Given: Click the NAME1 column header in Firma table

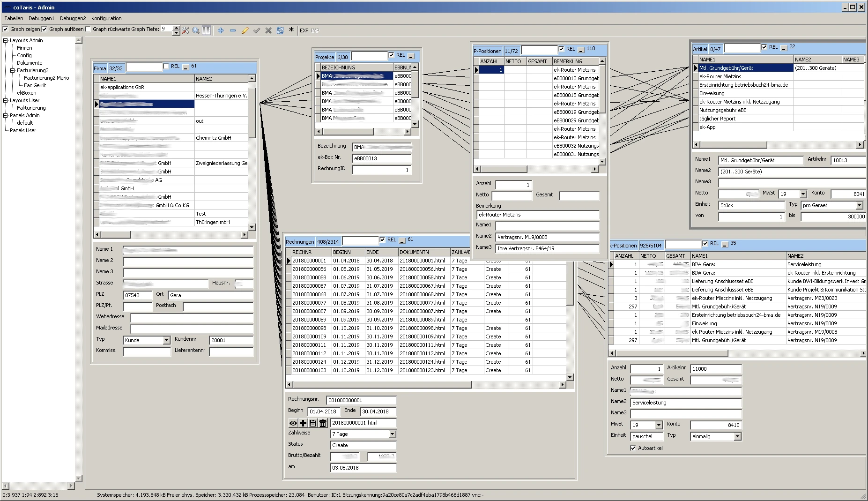Looking at the screenshot, I should (x=147, y=79).
